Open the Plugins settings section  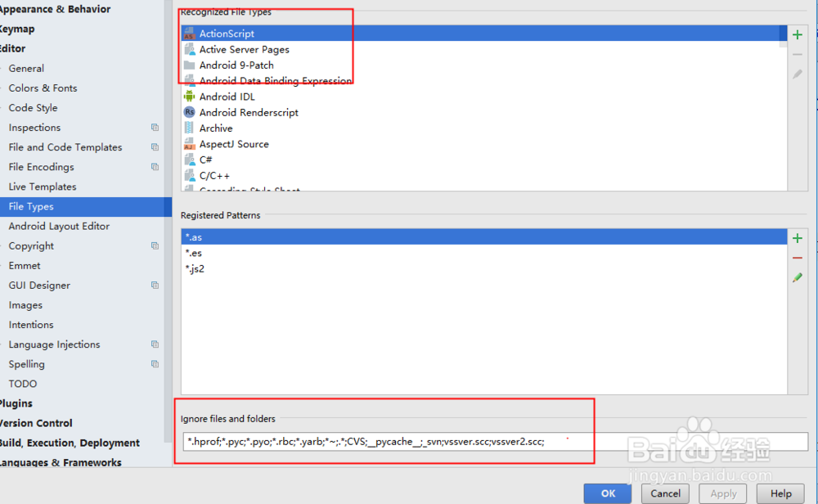coord(17,403)
